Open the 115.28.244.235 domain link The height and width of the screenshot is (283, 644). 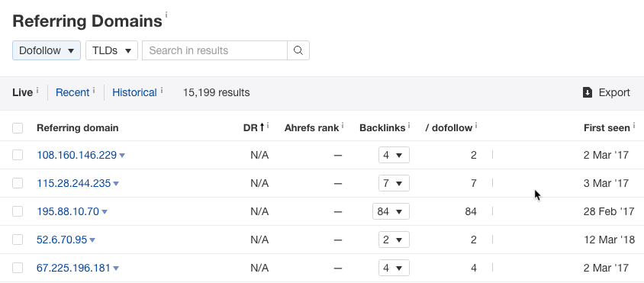click(x=74, y=183)
